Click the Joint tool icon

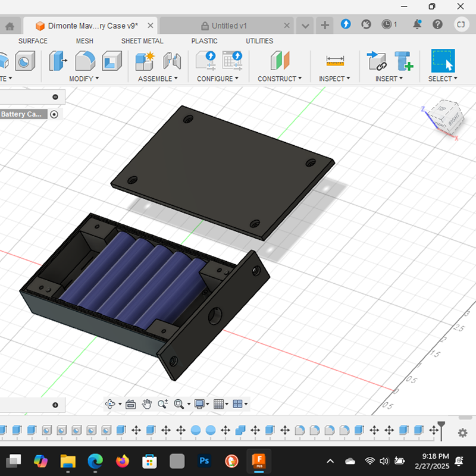pos(172,61)
